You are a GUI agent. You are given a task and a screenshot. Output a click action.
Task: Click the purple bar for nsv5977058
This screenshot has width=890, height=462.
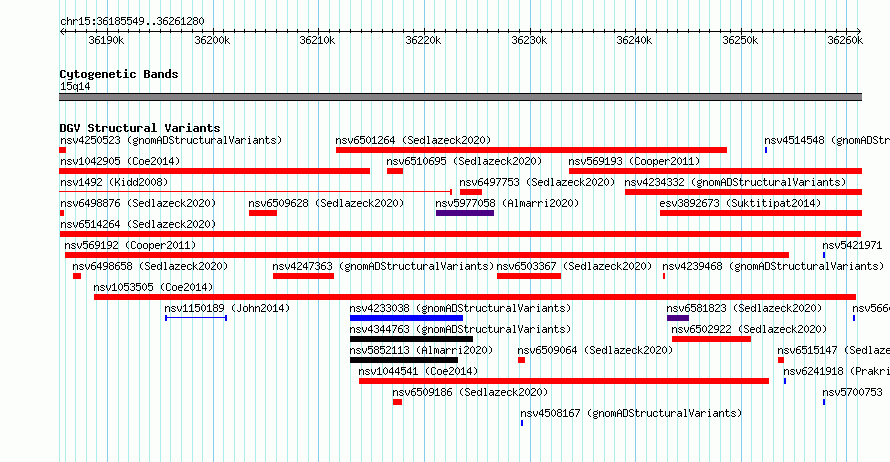click(465, 213)
